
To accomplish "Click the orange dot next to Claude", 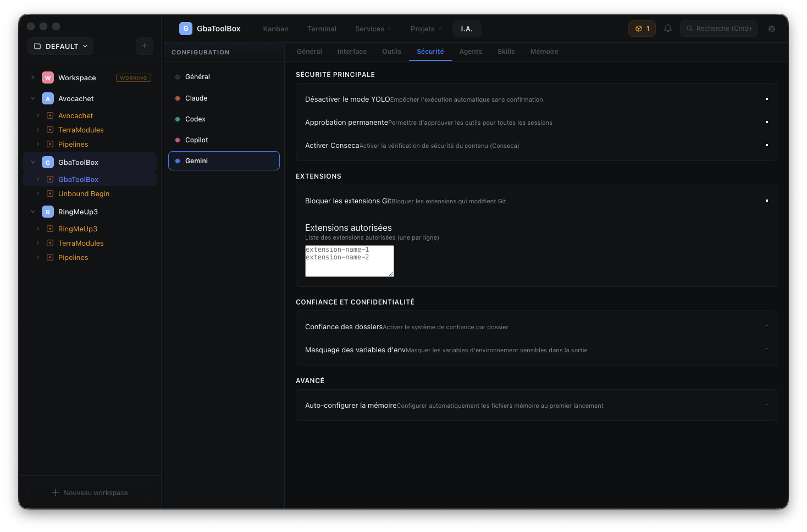I will (178, 98).
